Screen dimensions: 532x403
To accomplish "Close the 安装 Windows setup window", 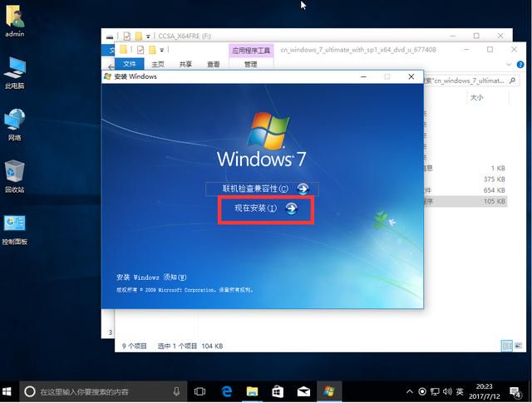I will [411, 76].
